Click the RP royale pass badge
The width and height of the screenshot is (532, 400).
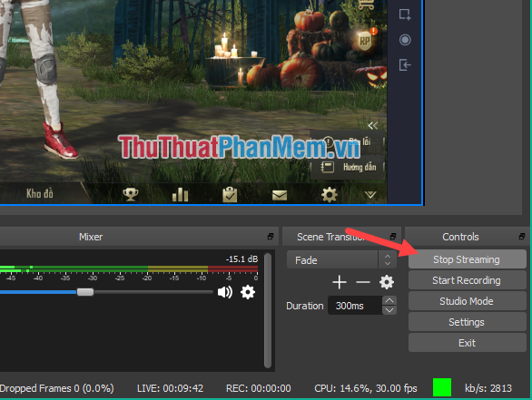(365, 41)
